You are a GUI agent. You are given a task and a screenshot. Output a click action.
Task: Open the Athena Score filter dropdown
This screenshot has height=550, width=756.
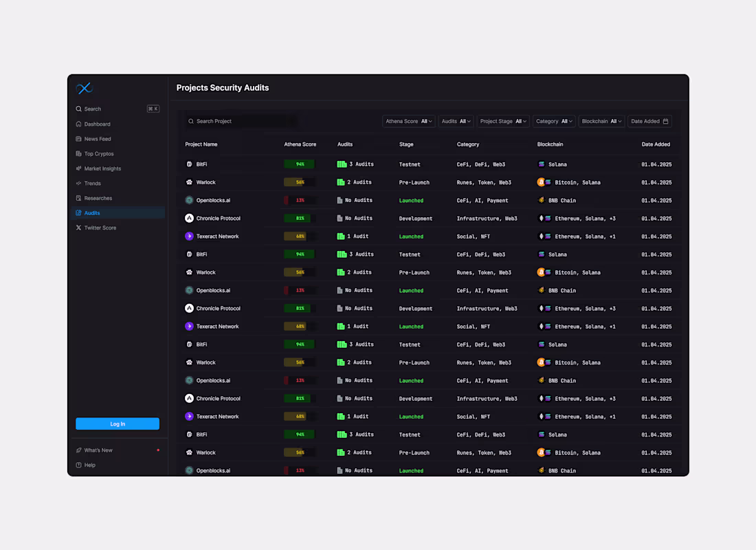408,121
